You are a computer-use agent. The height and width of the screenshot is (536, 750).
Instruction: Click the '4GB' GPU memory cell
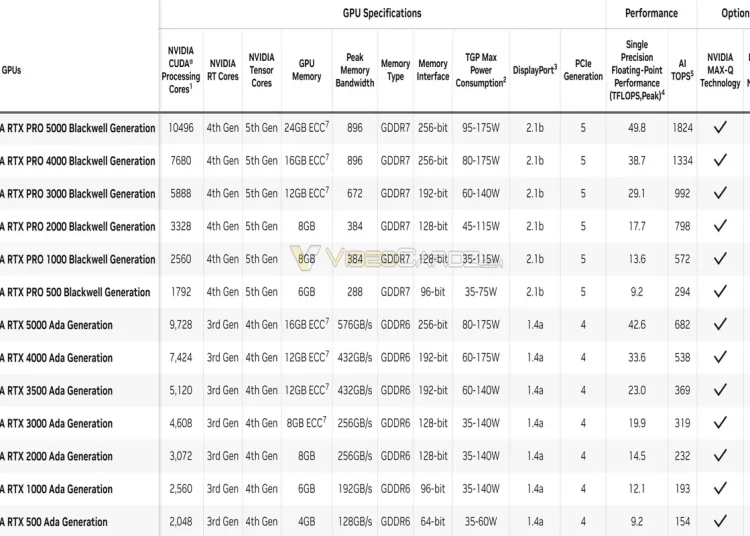(307, 522)
